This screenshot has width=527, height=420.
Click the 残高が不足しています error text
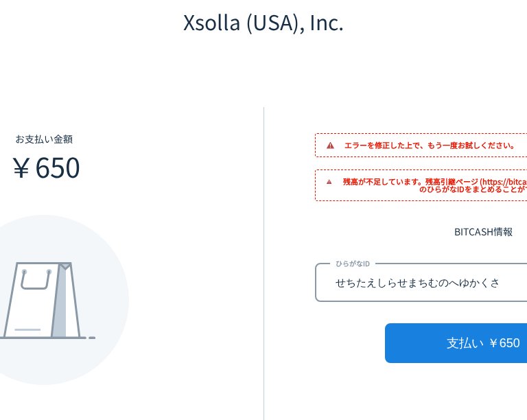pyautogui.click(x=383, y=182)
